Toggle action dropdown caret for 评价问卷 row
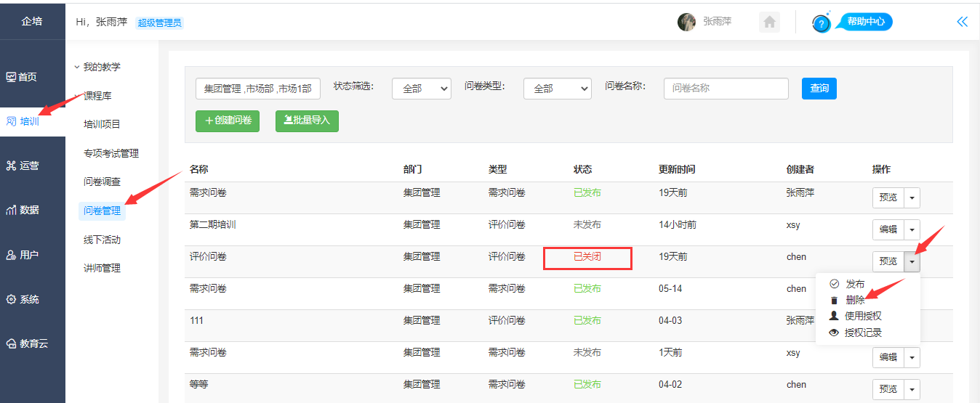Image resolution: width=980 pixels, height=403 pixels. tap(912, 261)
